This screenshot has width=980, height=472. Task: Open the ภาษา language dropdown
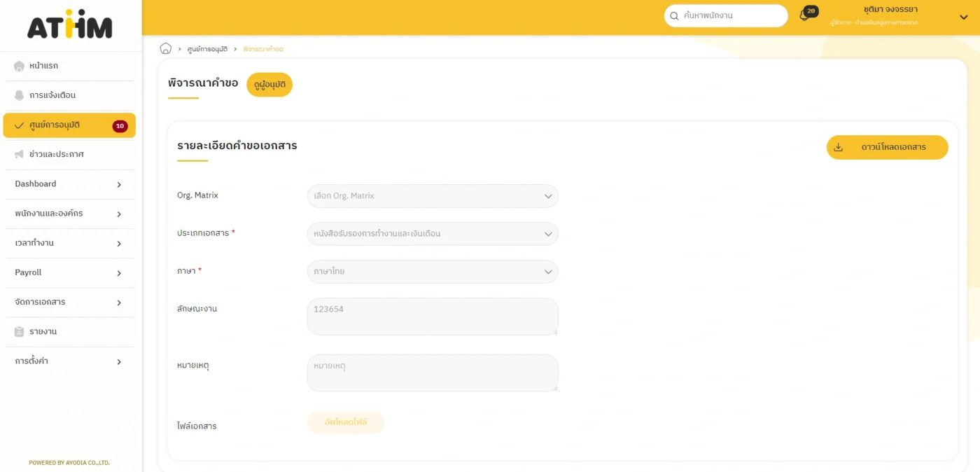pos(432,272)
